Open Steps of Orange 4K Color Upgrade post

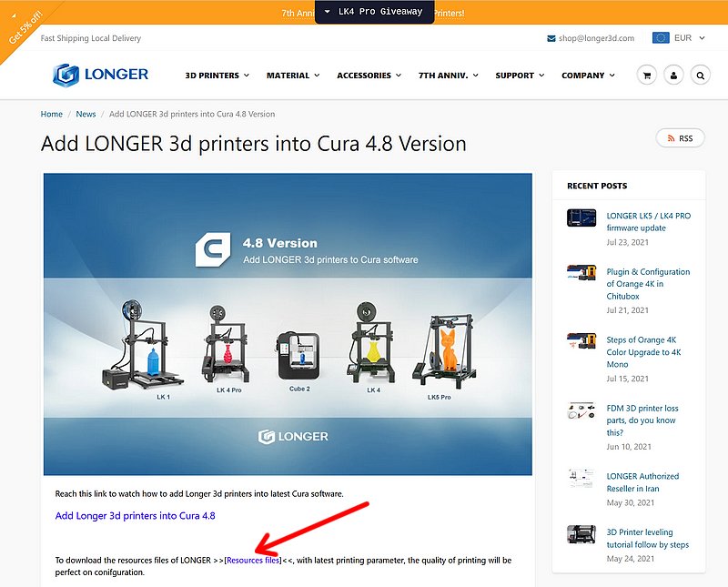[x=643, y=352]
